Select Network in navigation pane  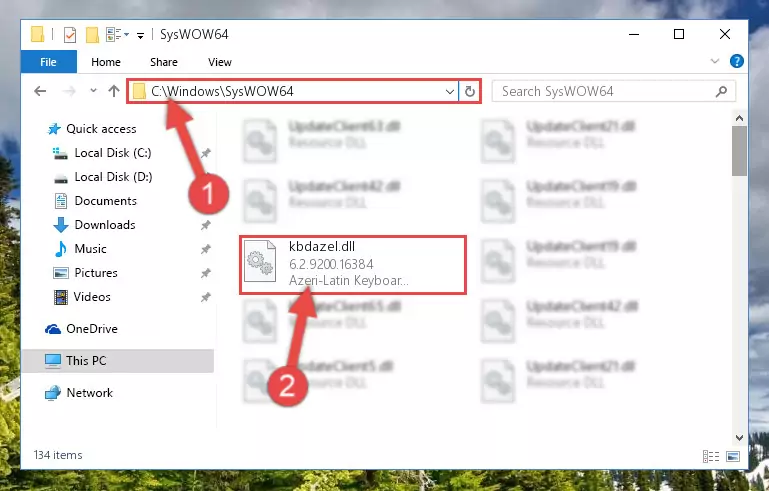(x=89, y=393)
